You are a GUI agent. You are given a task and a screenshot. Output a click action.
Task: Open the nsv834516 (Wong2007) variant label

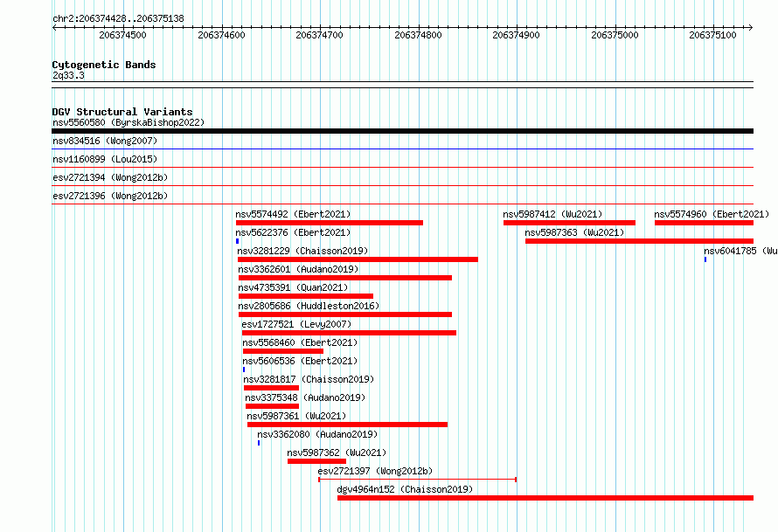105,141
